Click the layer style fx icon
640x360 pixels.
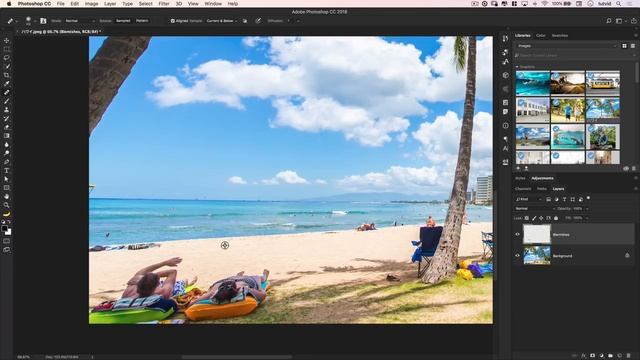(x=584, y=356)
